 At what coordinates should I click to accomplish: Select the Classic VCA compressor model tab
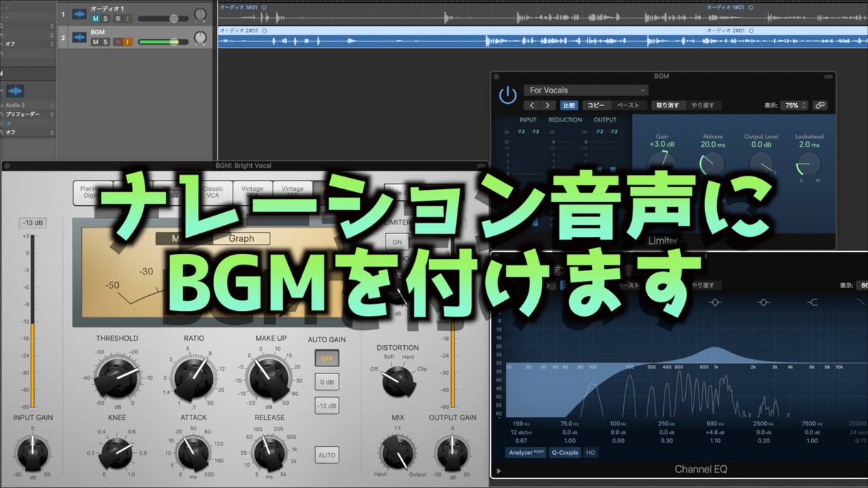[x=213, y=192]
